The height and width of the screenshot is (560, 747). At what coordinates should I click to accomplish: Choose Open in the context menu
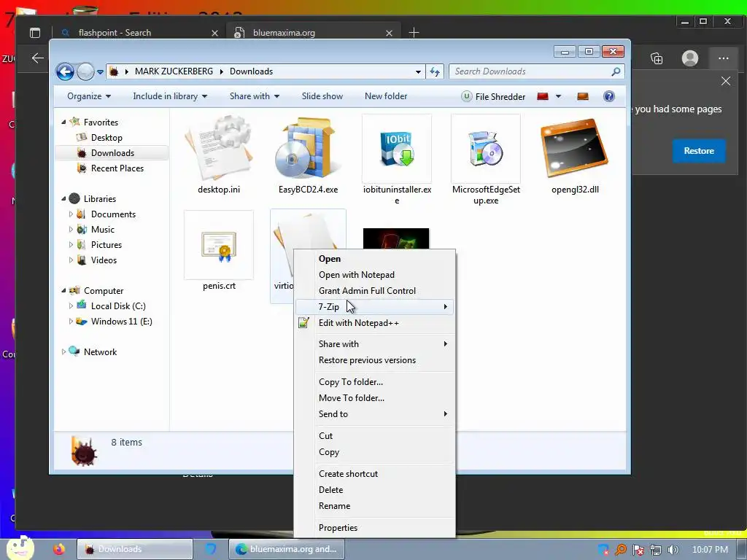tap(374, 259)
